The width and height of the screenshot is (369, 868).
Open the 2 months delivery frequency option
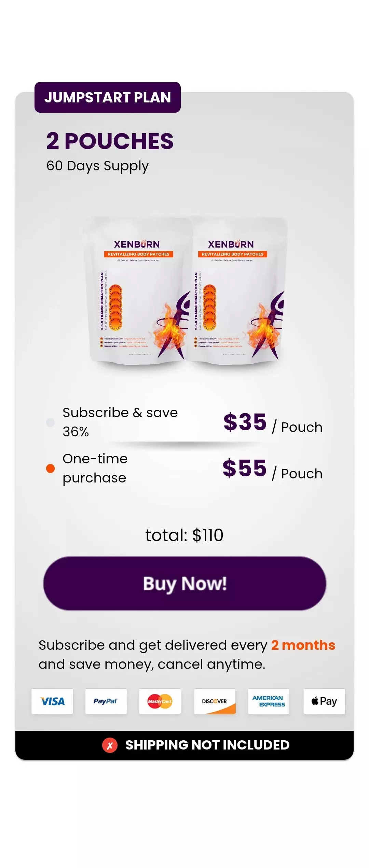coord(303,645)
